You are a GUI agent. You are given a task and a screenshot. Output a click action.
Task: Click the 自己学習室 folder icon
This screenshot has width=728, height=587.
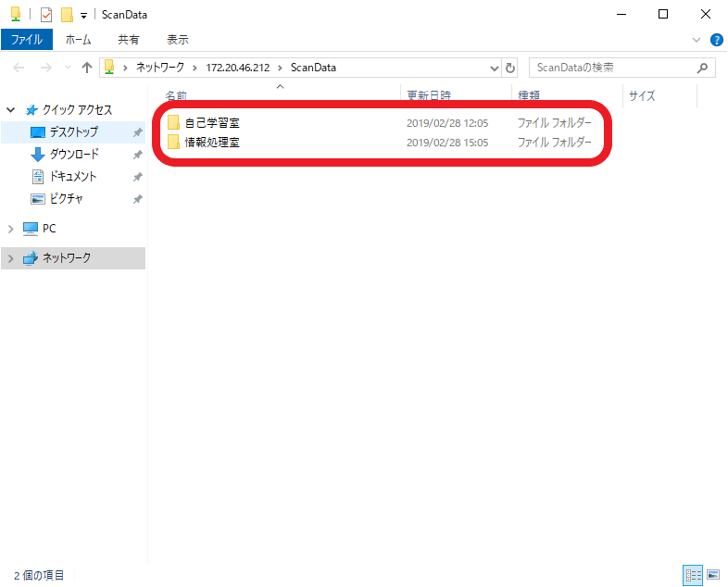173,122
